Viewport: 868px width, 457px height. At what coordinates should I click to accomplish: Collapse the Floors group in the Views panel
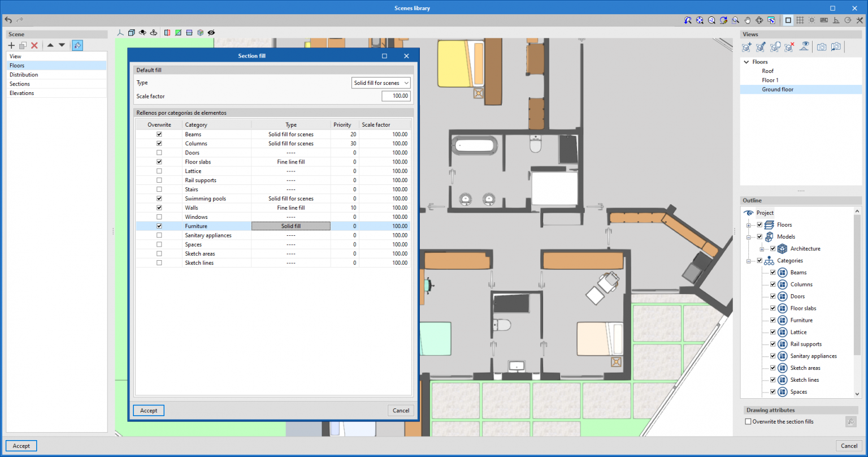coord(747,62)
